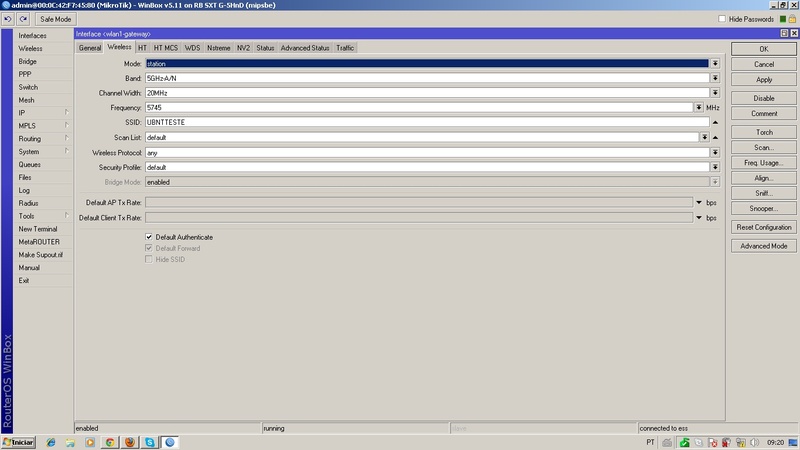Click the Undo icon in toolbar
800x450 pixels.
tap(8, 19)
